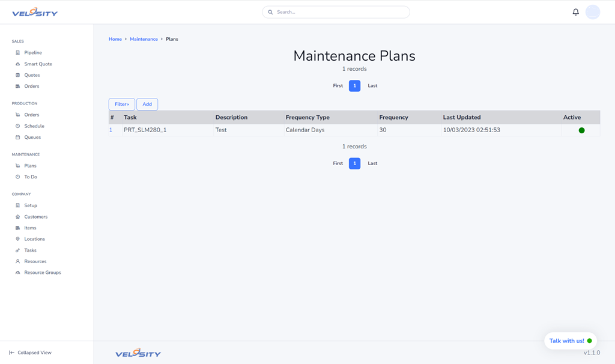615x364 pixels.
Task: Select the Resource Groups icon
Action: 17,273
